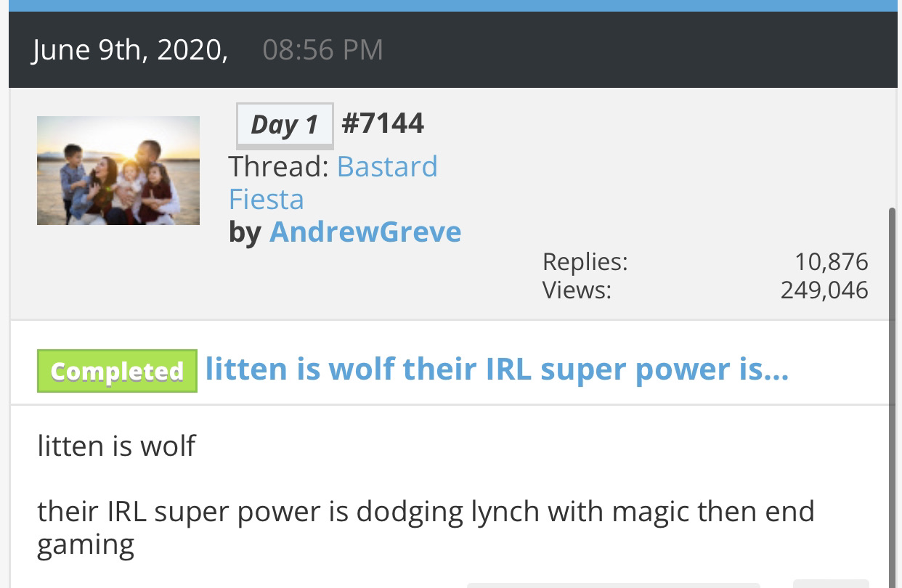This screenshot has width=902, height=588.
Task: Click the Replies count 10,876
Action: click(832, 261)
